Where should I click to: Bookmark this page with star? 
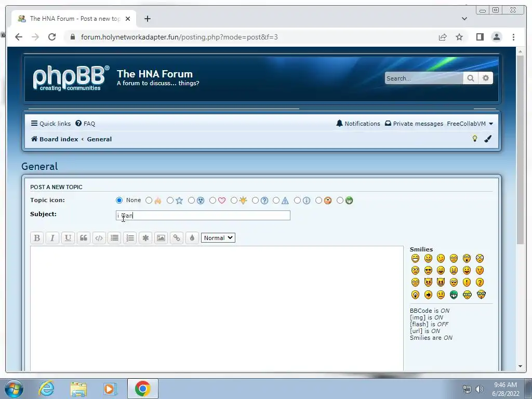pos(459,37)
